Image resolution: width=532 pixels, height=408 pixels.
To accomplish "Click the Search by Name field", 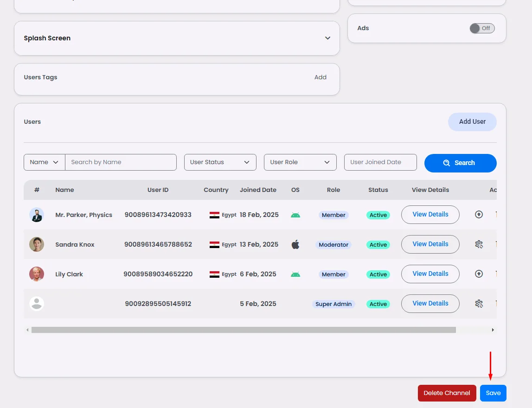I will click(x=121, y=162).
